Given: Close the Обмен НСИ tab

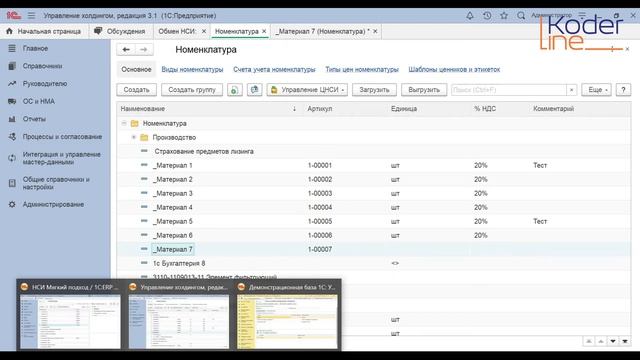Looking at the screenshot, I should tap(204, 31).
